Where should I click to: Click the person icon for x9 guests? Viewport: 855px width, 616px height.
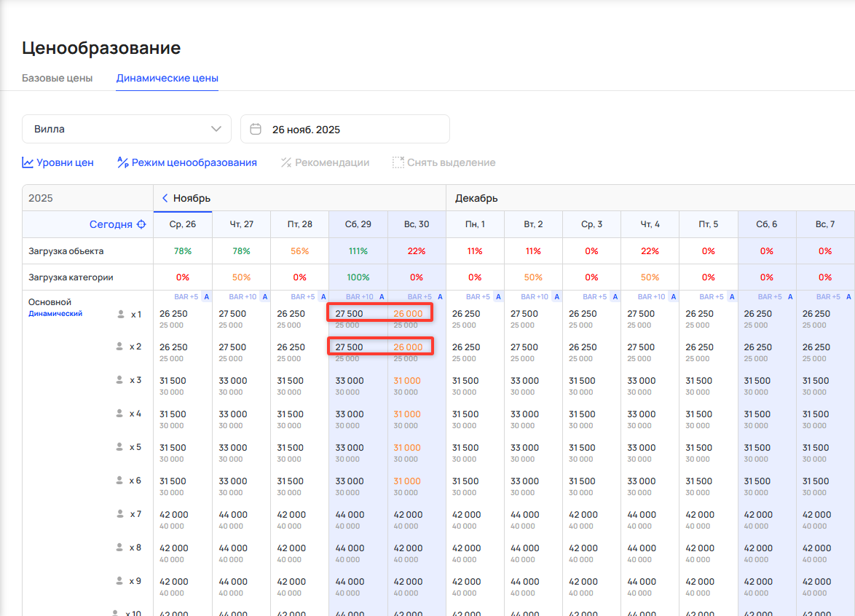click(x=120, y=581)
